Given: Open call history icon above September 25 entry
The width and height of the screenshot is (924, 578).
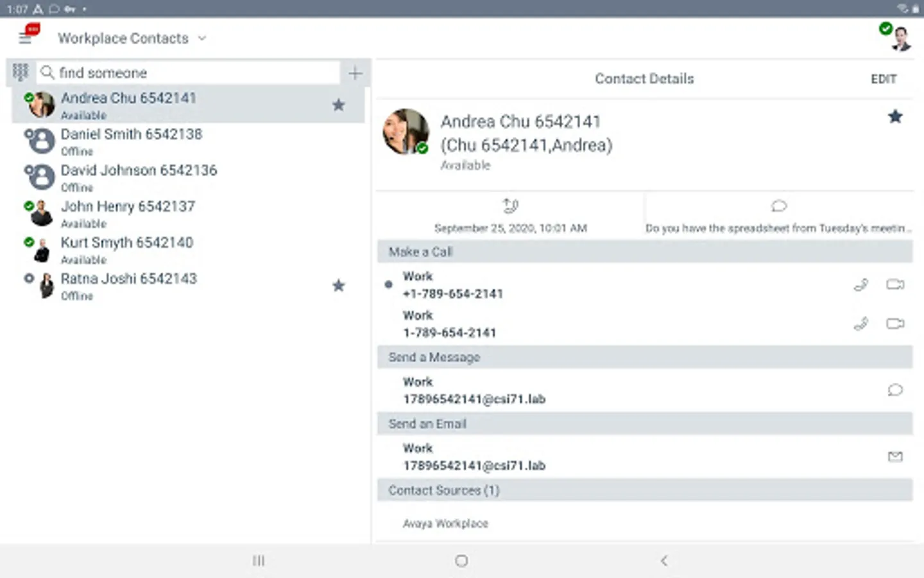Looking at the screenshot, I should pos(511,206).
